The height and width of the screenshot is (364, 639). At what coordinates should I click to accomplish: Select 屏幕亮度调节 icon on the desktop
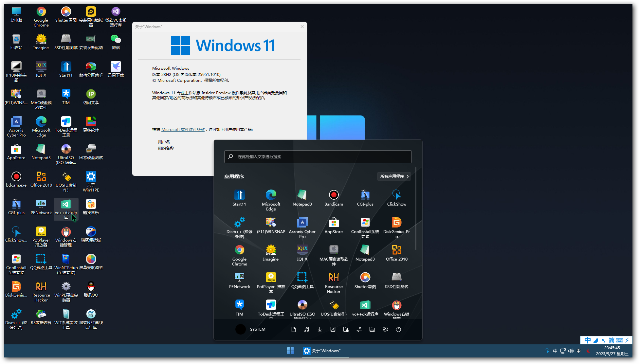tap(91, 262)
